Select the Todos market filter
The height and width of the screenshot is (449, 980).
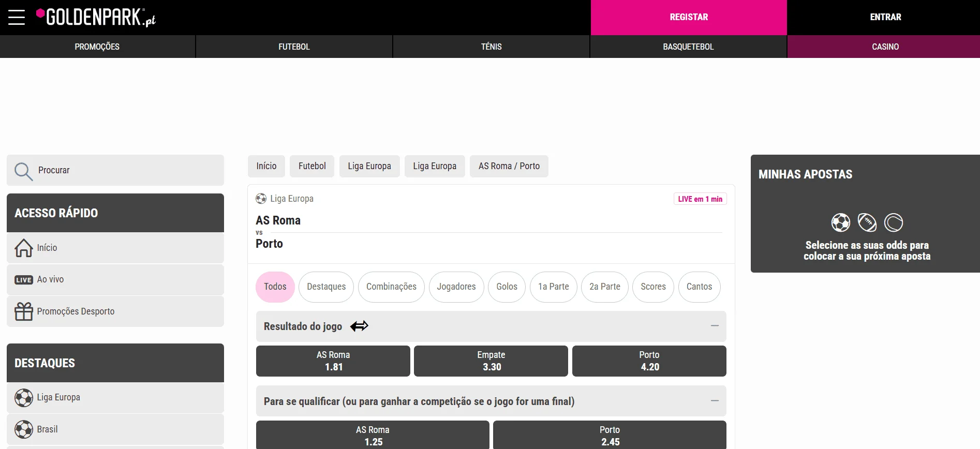pyautogui.click(x=275, y=287)
